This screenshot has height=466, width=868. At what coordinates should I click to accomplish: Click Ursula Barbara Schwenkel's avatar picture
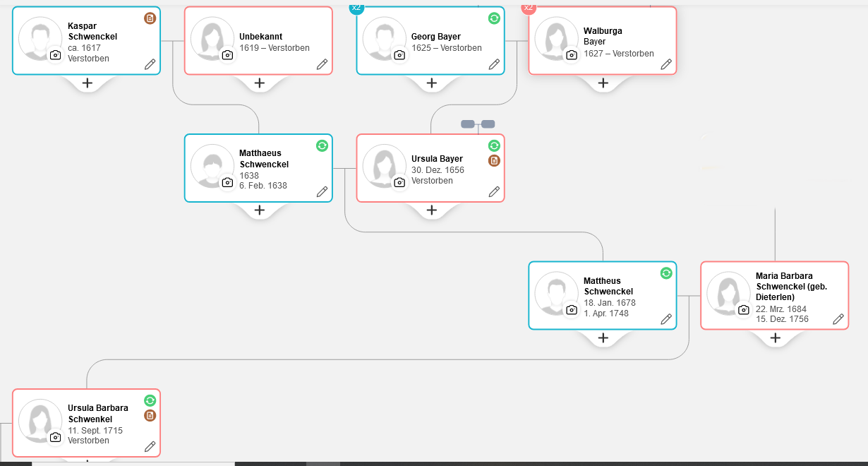pyautogui.click(x=38, y=419)
